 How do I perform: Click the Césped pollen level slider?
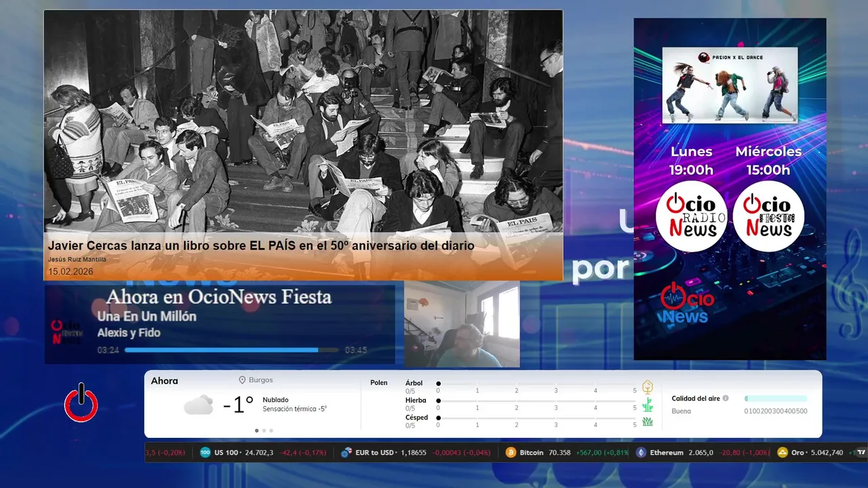pos(537,418)
